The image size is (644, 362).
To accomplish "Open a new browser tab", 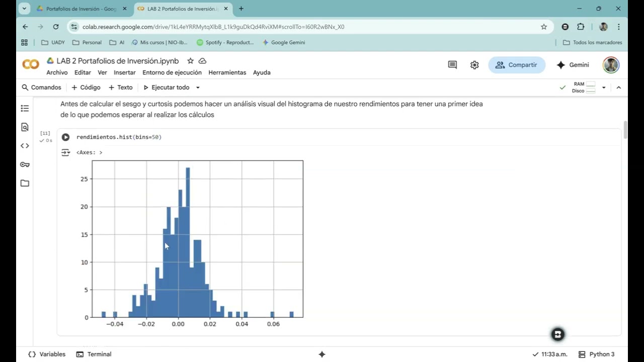I will click(x=242, y=9).
